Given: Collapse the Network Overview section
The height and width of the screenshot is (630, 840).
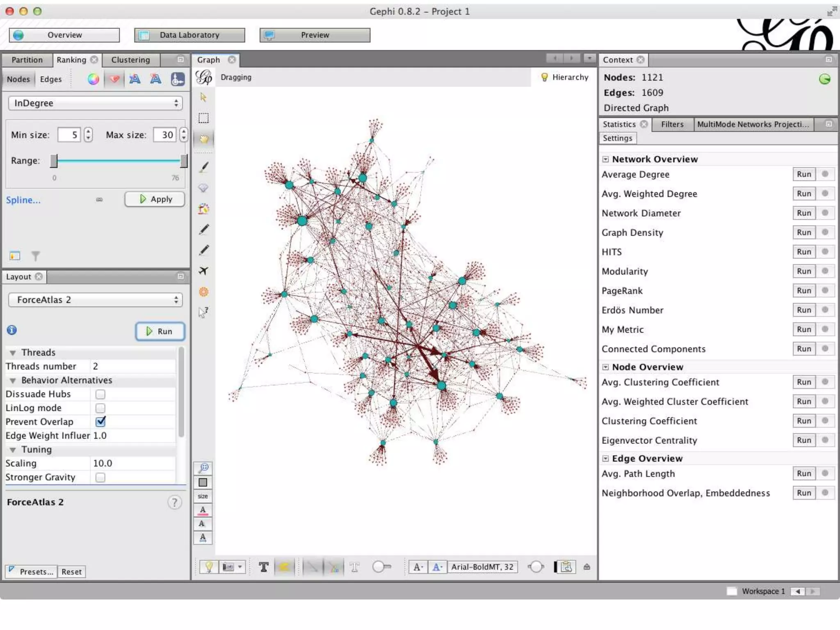Looking at the screenshot, I should point(605,159).
